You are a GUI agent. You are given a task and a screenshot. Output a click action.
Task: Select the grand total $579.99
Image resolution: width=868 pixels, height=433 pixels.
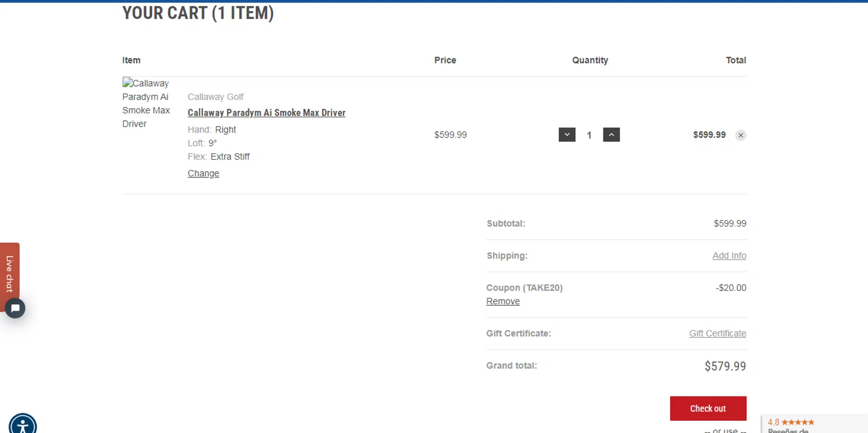(x=725, y=366)
